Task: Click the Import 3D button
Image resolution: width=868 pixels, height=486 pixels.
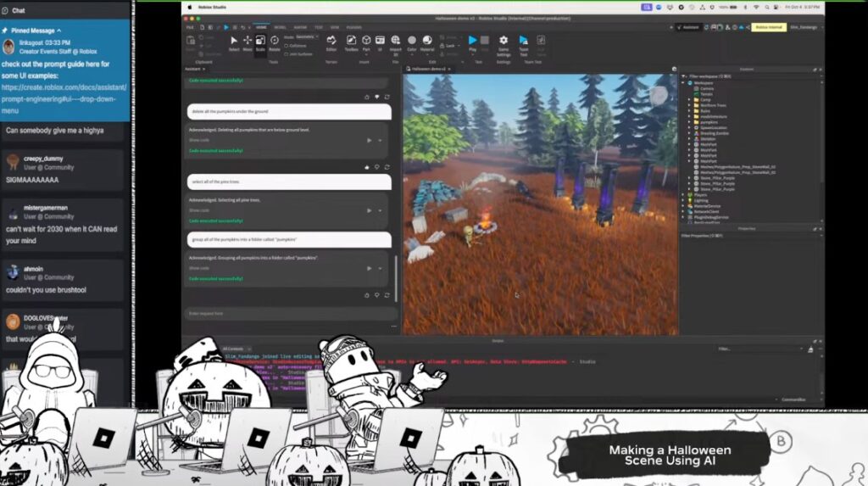Action: pos(395,46)
